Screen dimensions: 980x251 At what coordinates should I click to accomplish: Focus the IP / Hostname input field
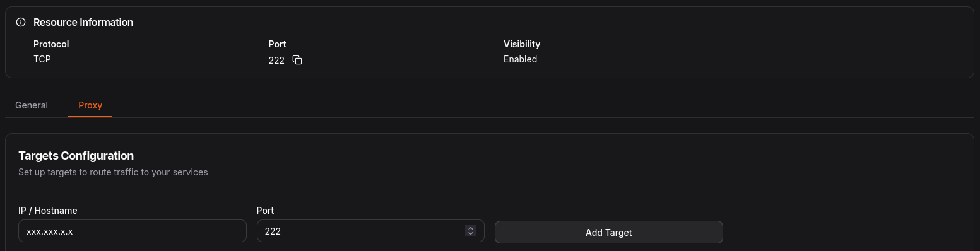coord(133,231)
